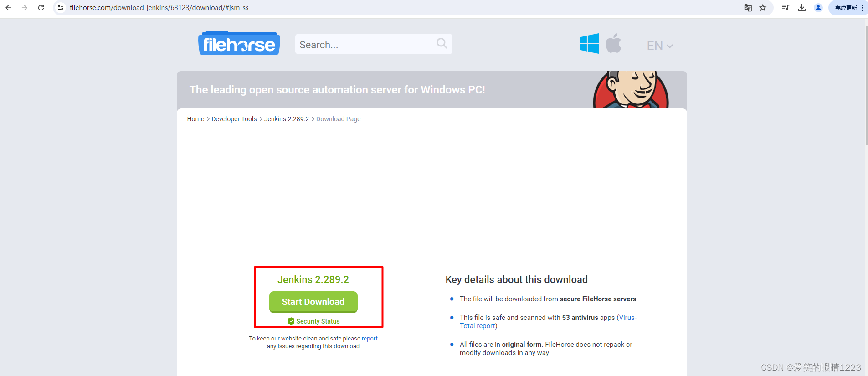Click the page vertical scrollbar
The height and width of the screenshot is (376, 868).
coord(866,87)
